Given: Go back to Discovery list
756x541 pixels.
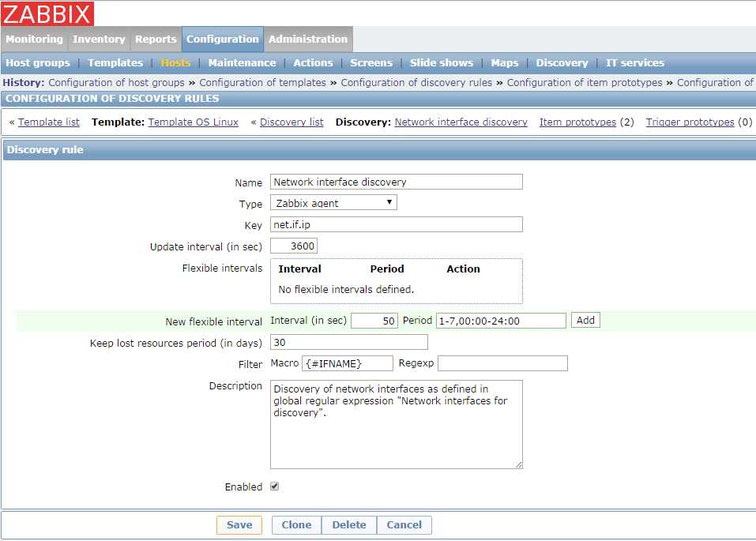Looking at the screenshot, I should (291, 122).
